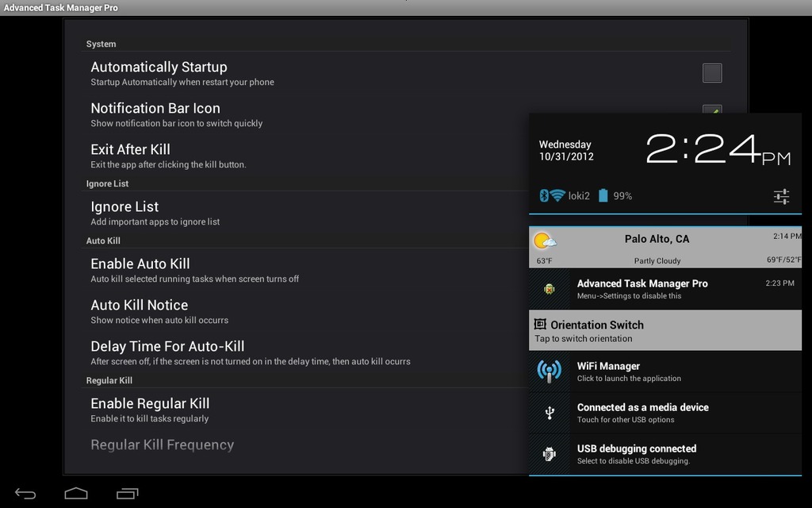Tap the 2:24 PM clock
This screenshot has width=812, height=508.
point(718,149)
